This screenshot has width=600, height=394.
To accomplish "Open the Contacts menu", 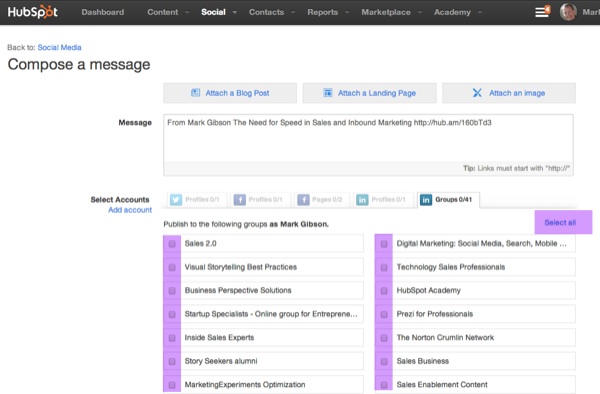I will click(x=266, y=12).
